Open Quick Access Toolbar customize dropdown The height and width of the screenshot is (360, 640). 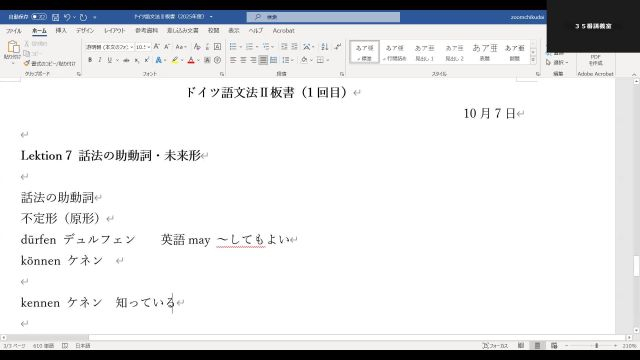(95, 17)
